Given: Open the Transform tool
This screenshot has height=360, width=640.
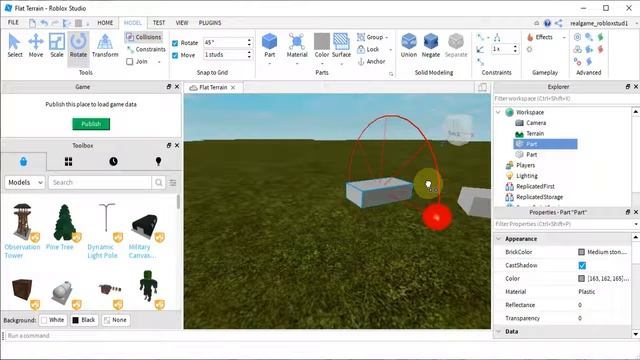Looking at the screenshot, I should [x=105, y=46].
